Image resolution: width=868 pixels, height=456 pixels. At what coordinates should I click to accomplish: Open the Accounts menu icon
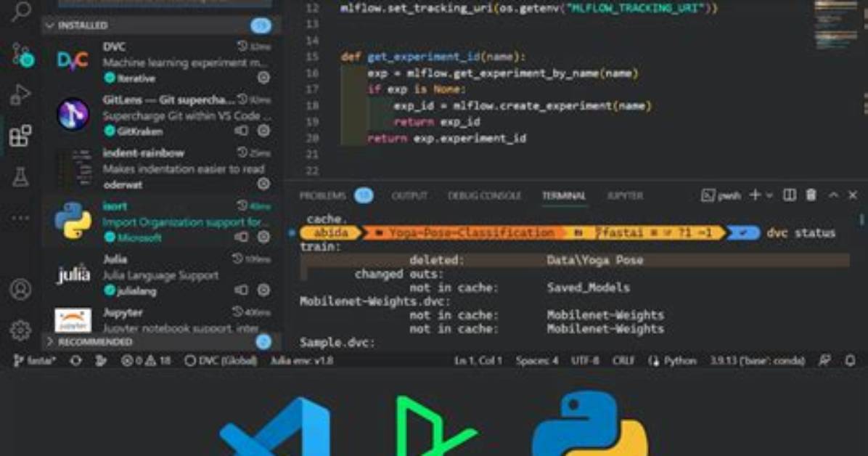click(x=20, y=289)
